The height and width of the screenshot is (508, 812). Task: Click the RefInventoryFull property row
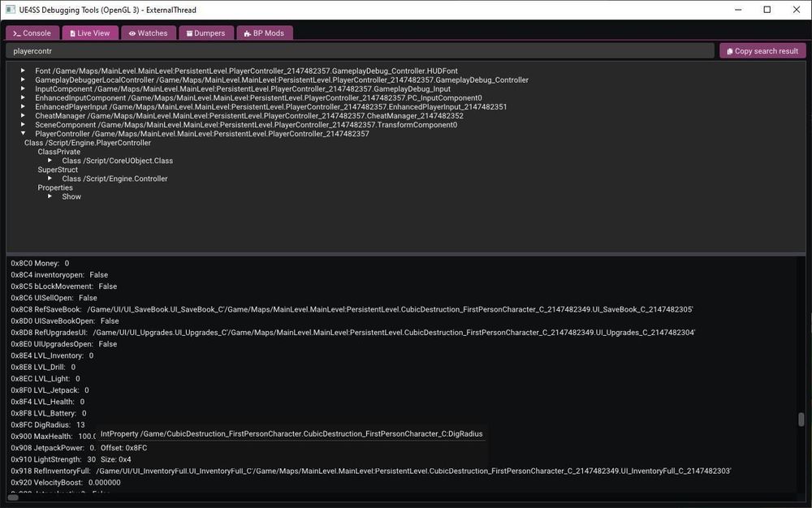coord(371,471)
